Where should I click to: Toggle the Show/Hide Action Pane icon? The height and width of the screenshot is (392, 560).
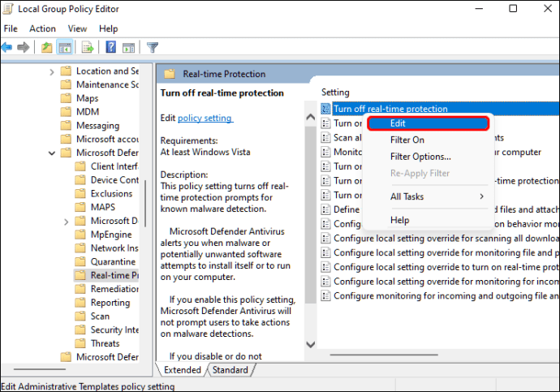(128, 47)
